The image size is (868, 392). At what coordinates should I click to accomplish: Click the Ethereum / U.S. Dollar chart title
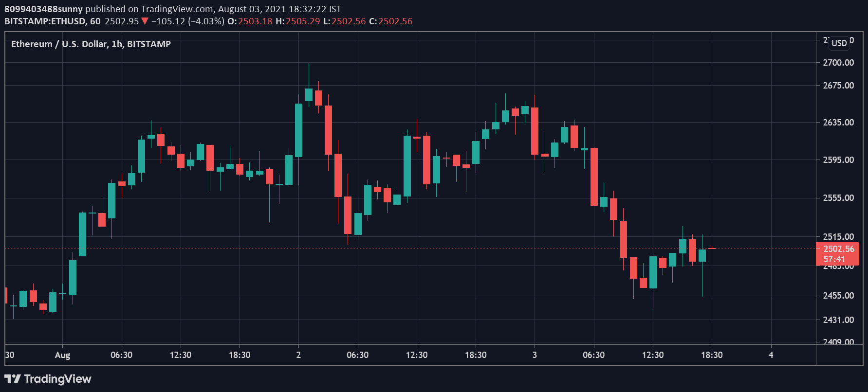[x=91, y=44]
